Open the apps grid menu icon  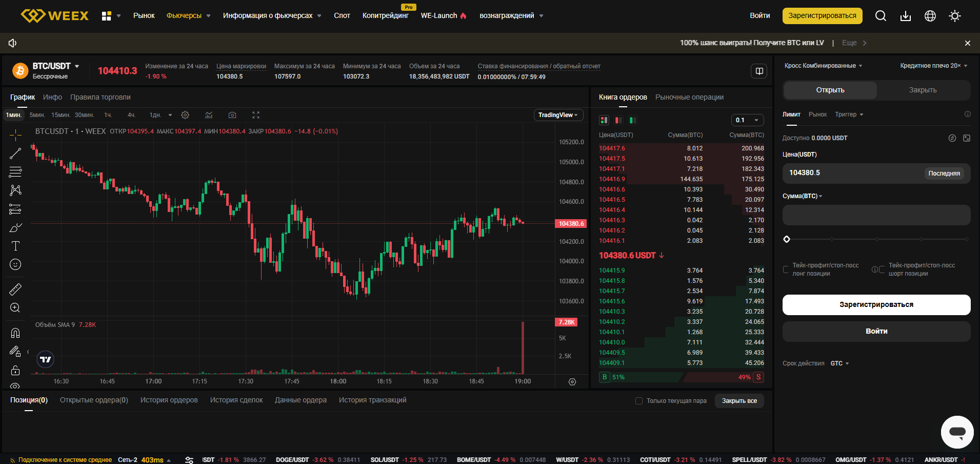[107, 16]
